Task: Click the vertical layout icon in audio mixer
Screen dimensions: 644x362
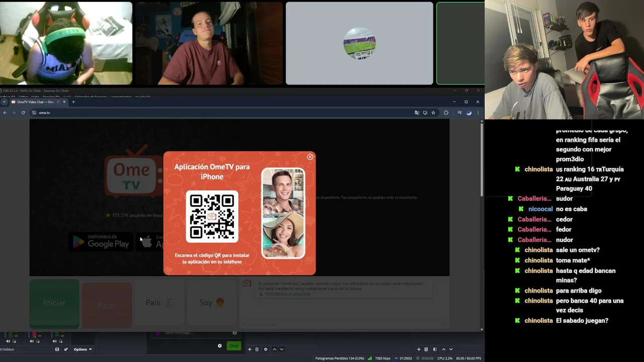Action: [x=57, y=349]
